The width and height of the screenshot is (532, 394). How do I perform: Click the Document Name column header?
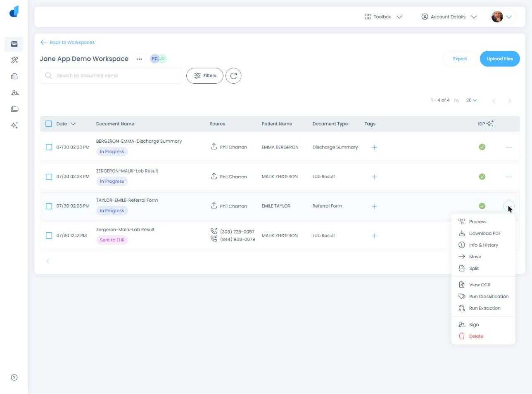(115, 124)
